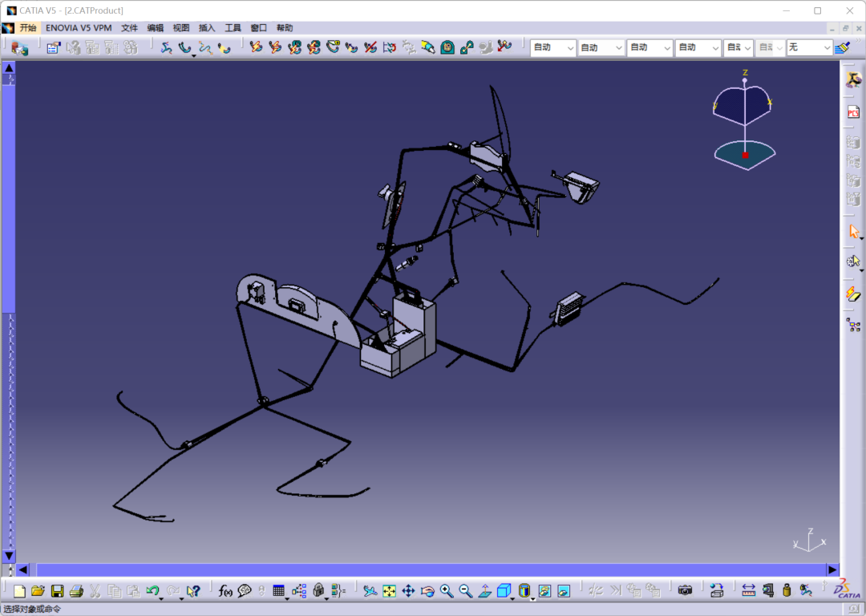Click the Zoom In magnifier

[x=447, y=591]
